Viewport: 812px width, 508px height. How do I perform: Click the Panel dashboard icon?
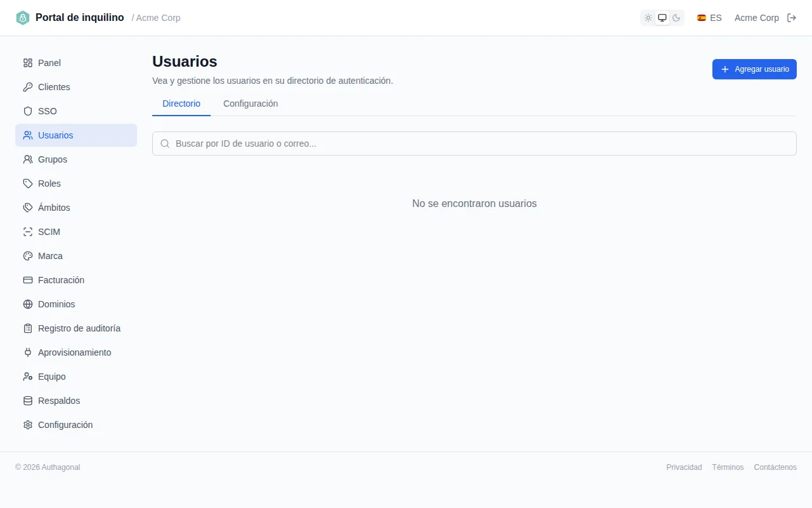tap(28, 63)
